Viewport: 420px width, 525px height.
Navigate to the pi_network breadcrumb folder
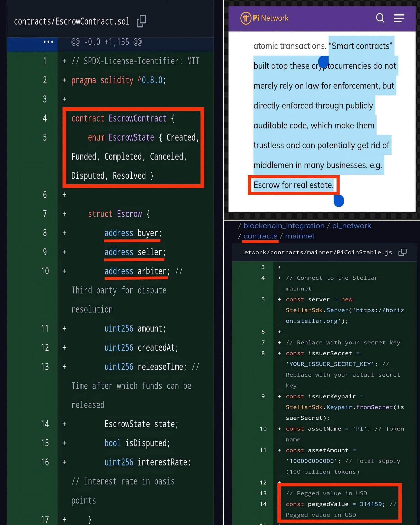pyautogui.click(x=351, y=226)
